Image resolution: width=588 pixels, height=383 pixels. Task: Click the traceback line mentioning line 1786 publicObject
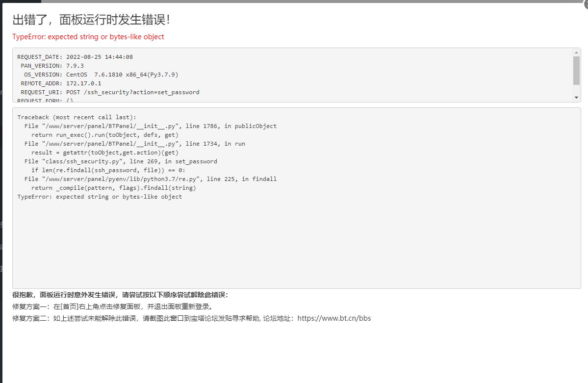coord(151,126)
